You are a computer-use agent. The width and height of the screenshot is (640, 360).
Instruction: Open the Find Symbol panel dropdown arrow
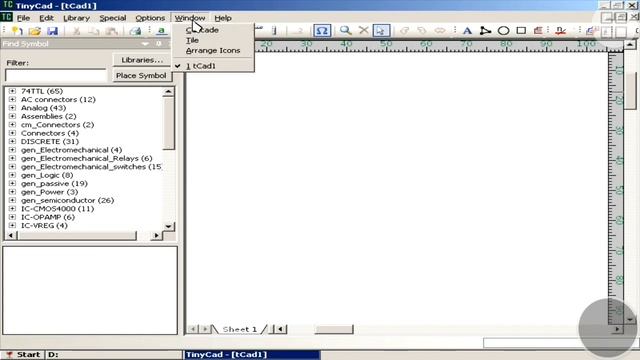coord(145,44)
